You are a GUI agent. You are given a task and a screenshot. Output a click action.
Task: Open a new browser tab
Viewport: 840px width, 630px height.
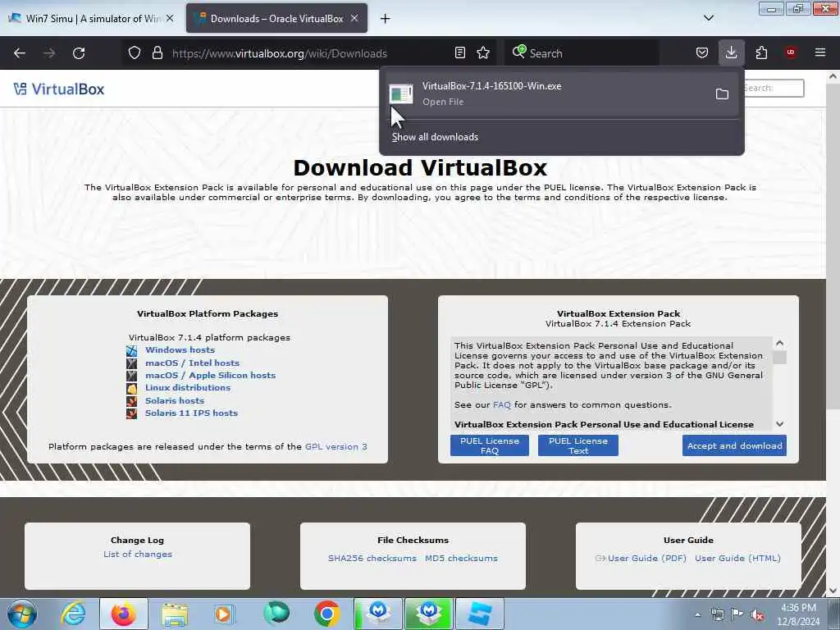(385, 19)
